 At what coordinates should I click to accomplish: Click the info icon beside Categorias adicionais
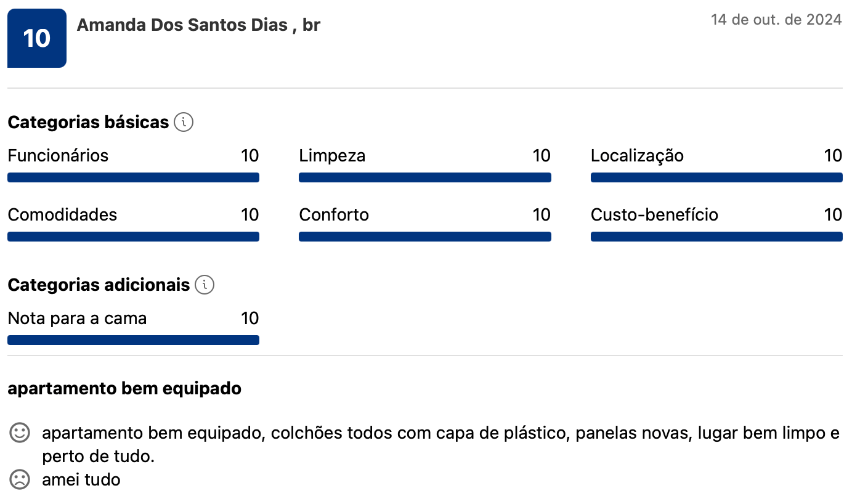point(205,285)
